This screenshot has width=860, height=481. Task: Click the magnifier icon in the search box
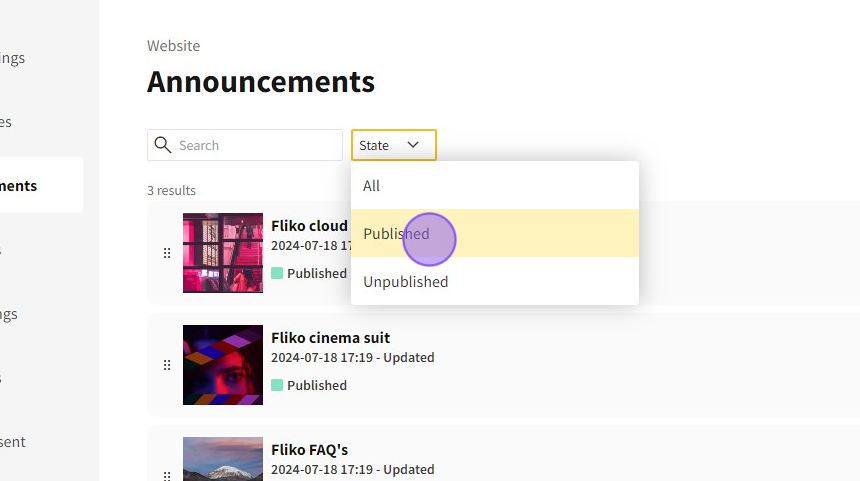[x=163, y=145]
